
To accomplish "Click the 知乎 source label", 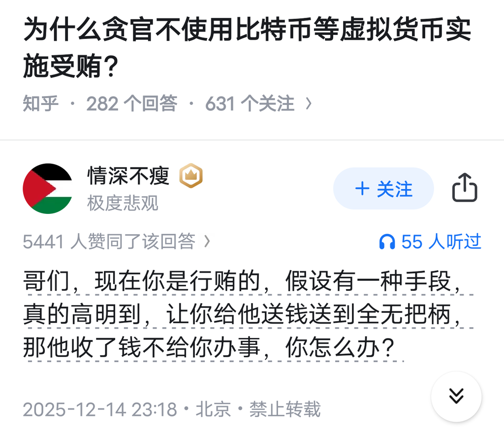I will click(41, 103).
